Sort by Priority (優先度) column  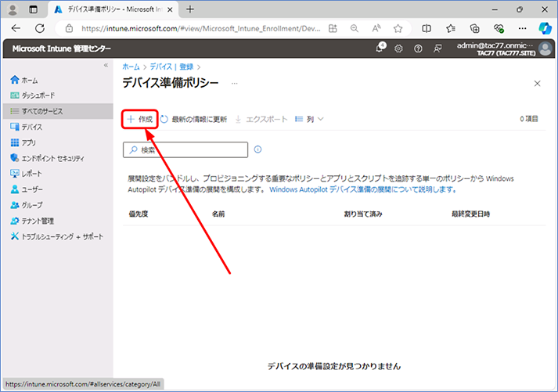tap(139, 214)
